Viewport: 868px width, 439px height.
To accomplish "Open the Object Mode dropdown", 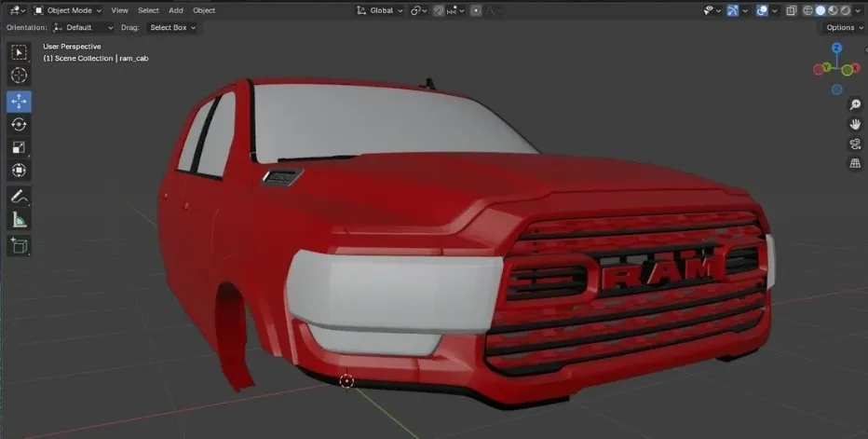I will pos(68,10).
